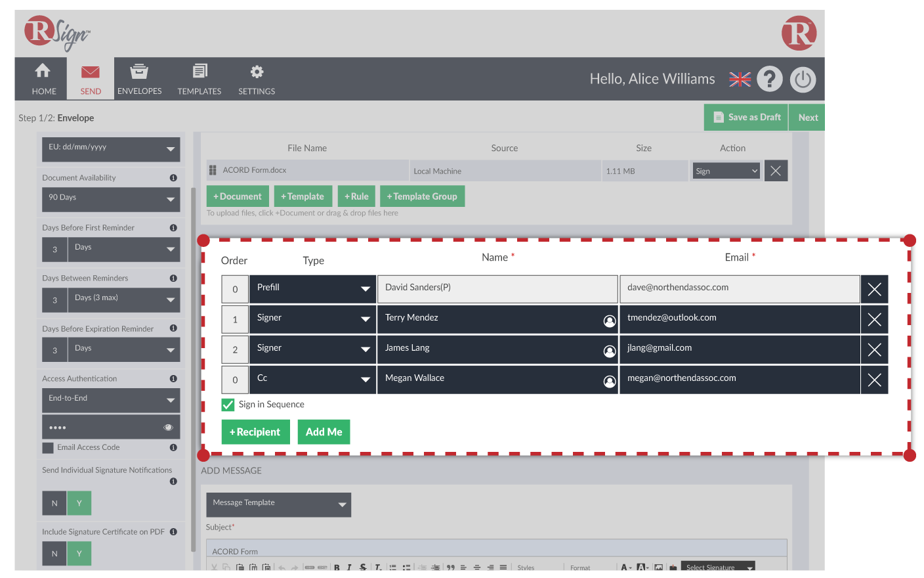The image size is (924, 578).
Task: Uncheck Sign in Sequence checkbox
Action: pyautogui.click(x=228, y=405)
